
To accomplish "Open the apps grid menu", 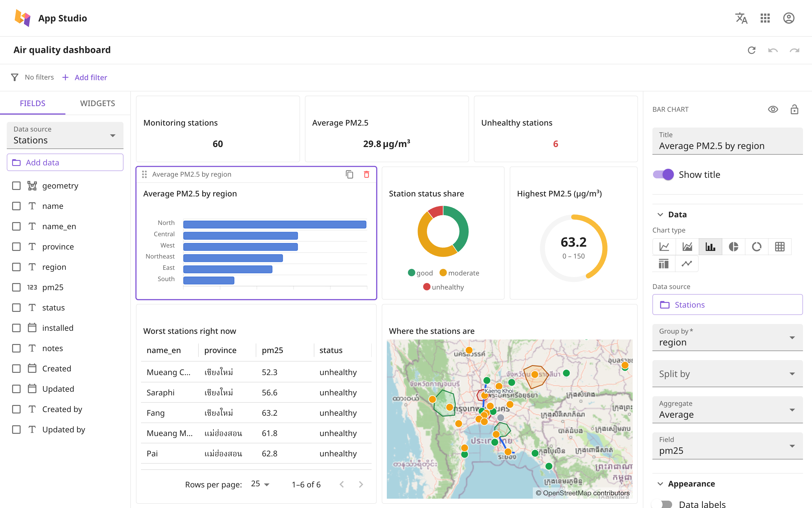I will click(x=765, y=18).
